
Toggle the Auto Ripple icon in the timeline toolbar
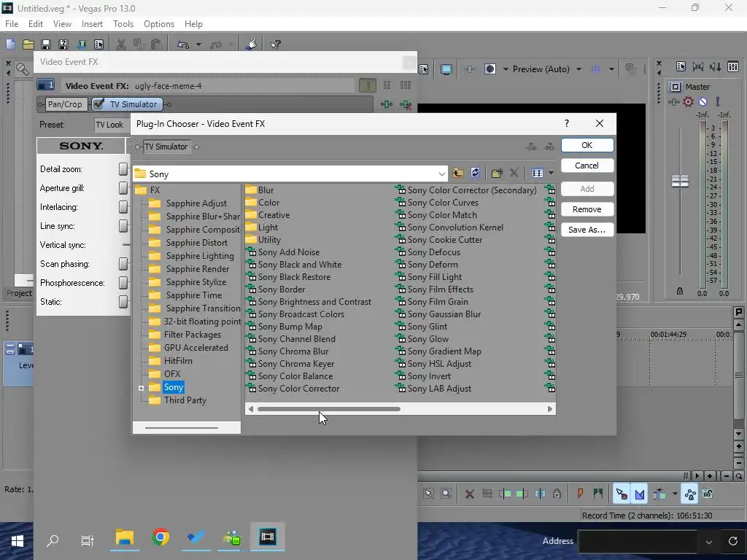tap(659, 494)
